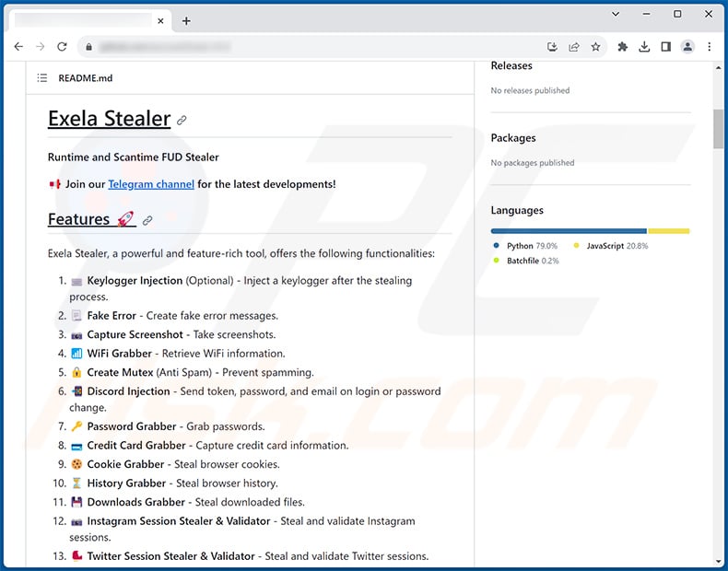Open the profile avatar menu
728x571 pixels.
687,46
